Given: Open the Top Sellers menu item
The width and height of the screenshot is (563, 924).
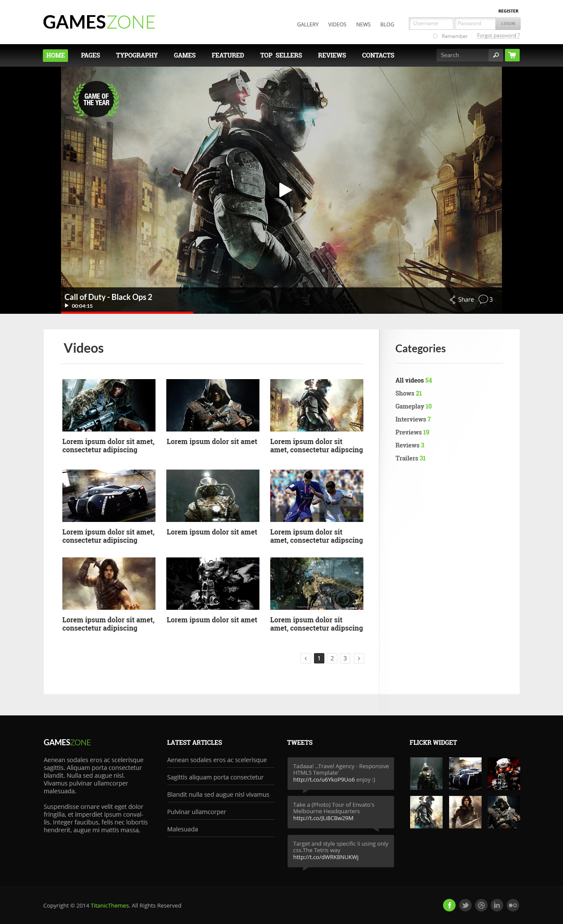Looking at the screenshot, I should 281,55.
